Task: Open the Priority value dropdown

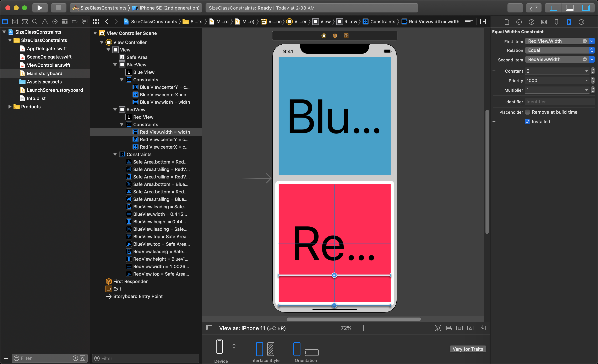Action: [586, 81]
